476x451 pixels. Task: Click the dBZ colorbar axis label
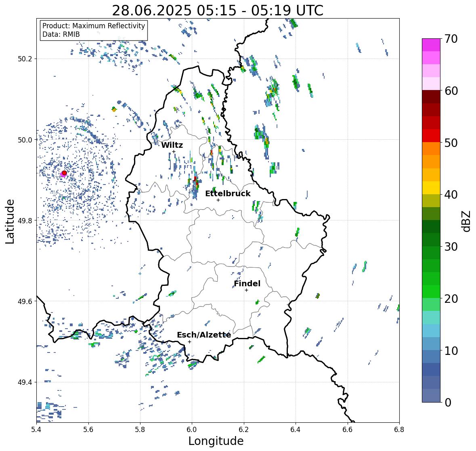(466, 221)
